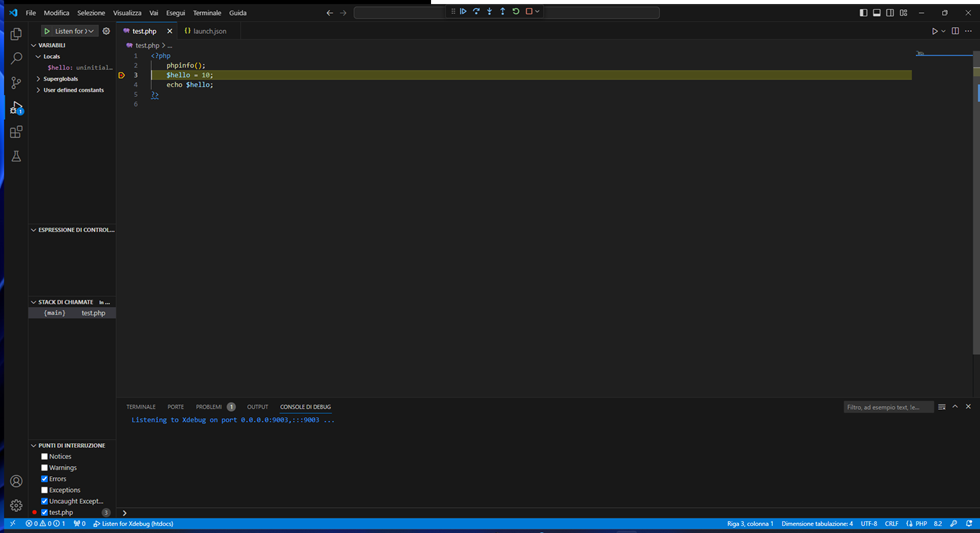Open the Extensions view
This screenshot has height=533, width=980.
click(16, 132)
